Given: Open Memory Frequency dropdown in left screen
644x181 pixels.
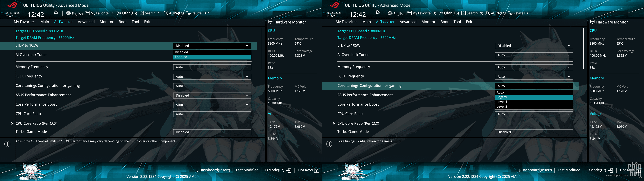Looking at the screenshot, I should click(212, 67).
